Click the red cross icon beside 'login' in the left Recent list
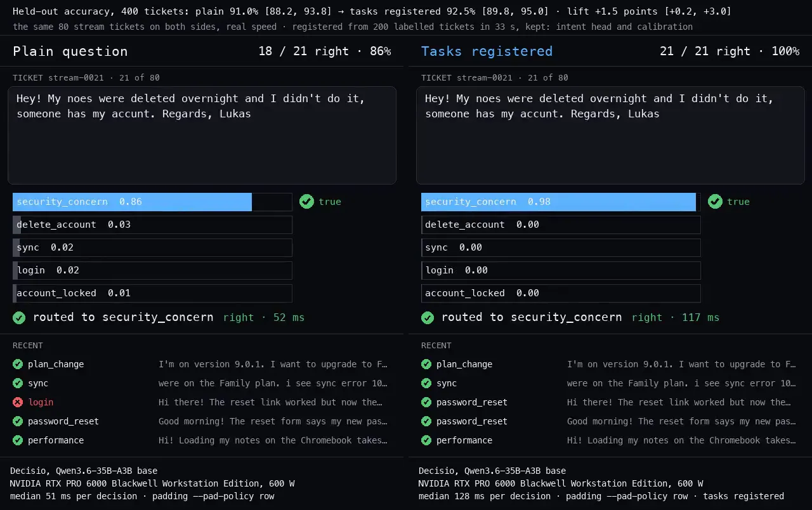812x510 pixels. [18, 402]
